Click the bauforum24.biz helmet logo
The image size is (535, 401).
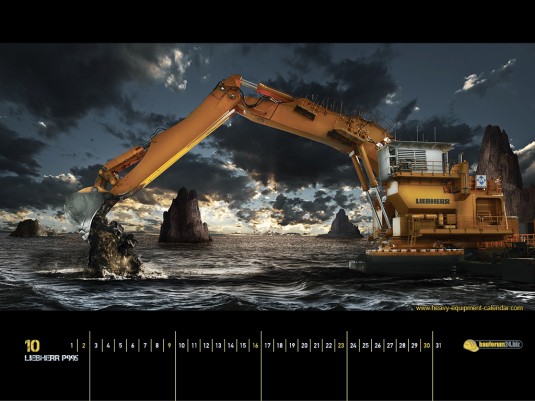coord(493,345)
